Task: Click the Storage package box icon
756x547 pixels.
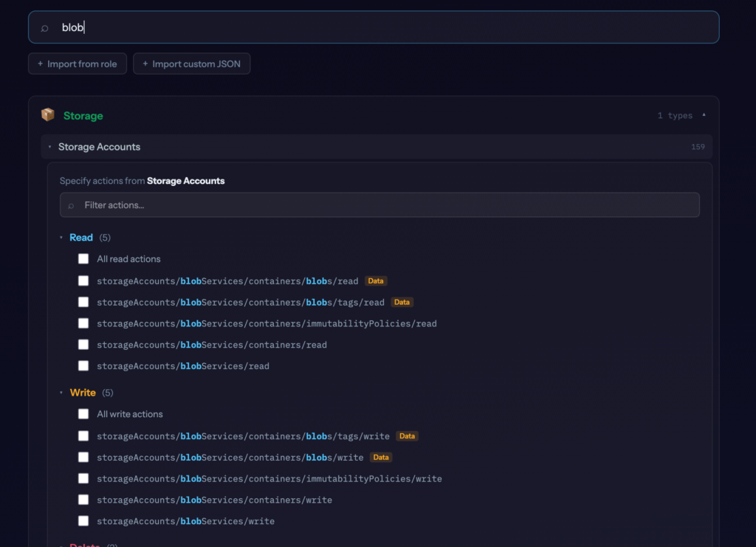Action: coord(48,115)
